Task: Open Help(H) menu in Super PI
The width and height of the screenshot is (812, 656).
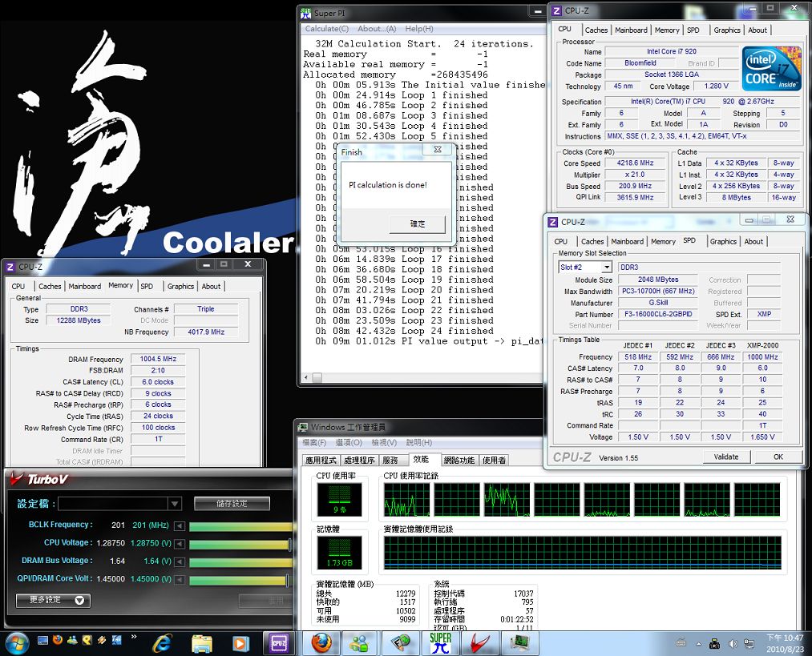Action: (419, 29)
